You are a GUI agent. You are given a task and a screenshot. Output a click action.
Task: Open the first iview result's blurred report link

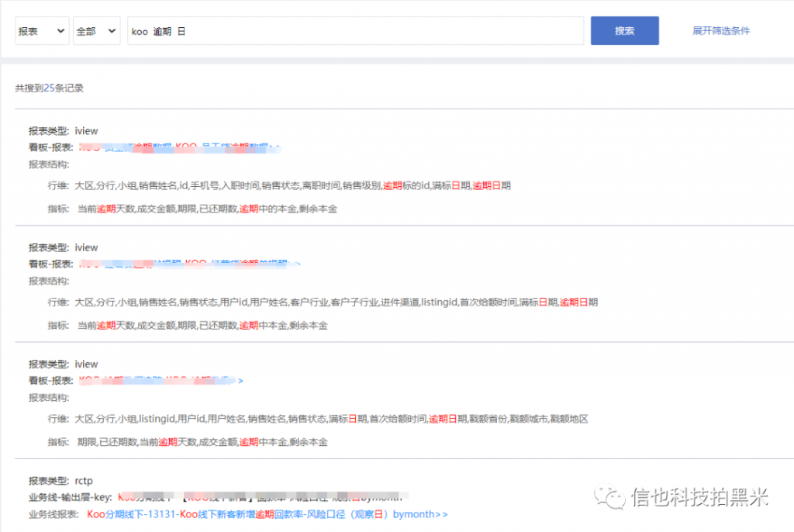pos(180,147)
